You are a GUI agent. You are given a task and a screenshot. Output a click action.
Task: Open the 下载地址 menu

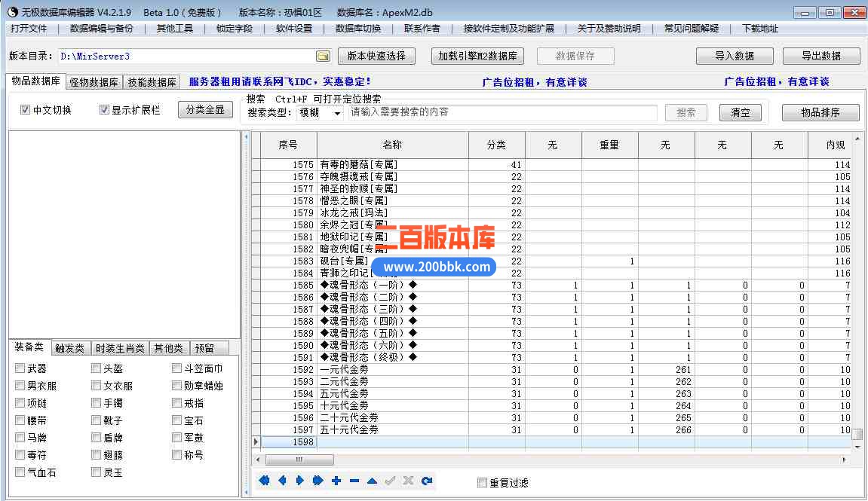point(760,28)
